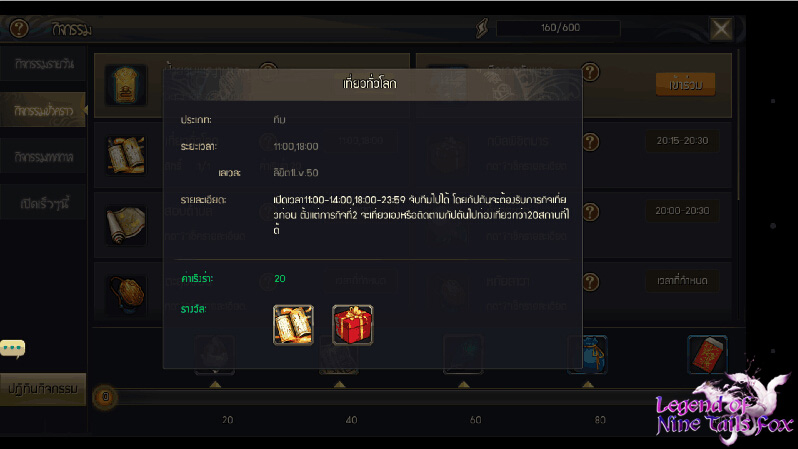Open the help question mark beside กิจกรรม
The height and width of the screenshot is (449, 798).
[x=19, y=29]
